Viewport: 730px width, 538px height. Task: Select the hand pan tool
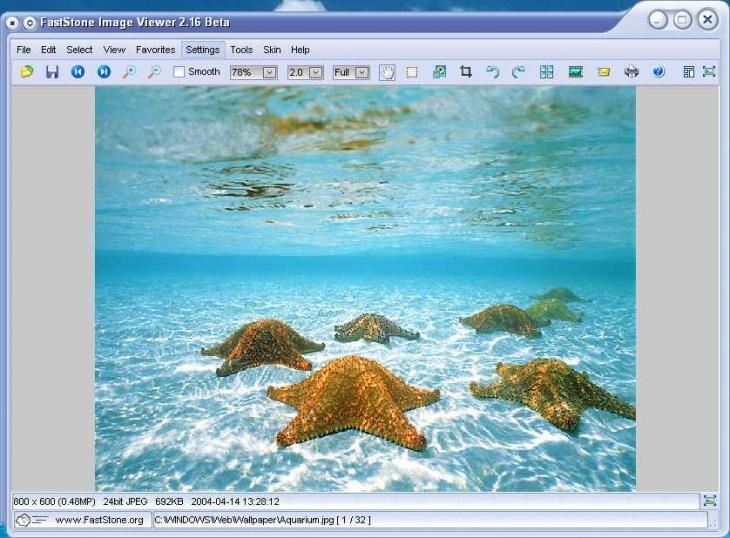tap(387, 72)
